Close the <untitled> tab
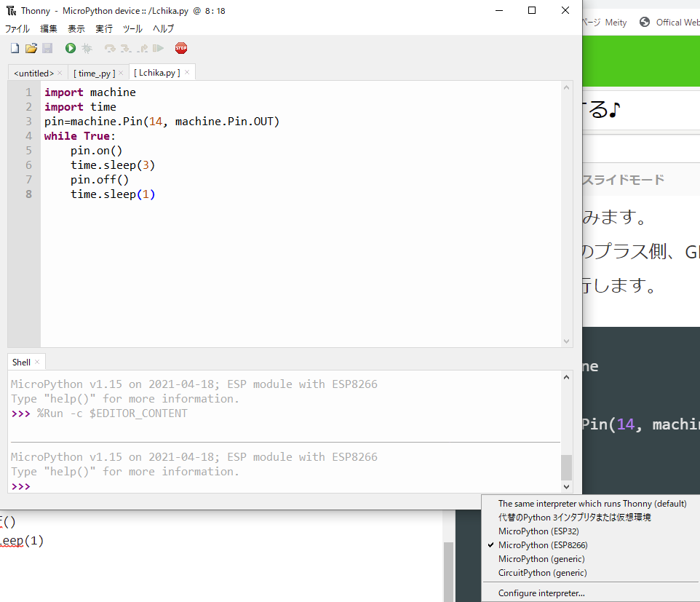This screenshot has height=602, width=700. click(x=60, y=73)
